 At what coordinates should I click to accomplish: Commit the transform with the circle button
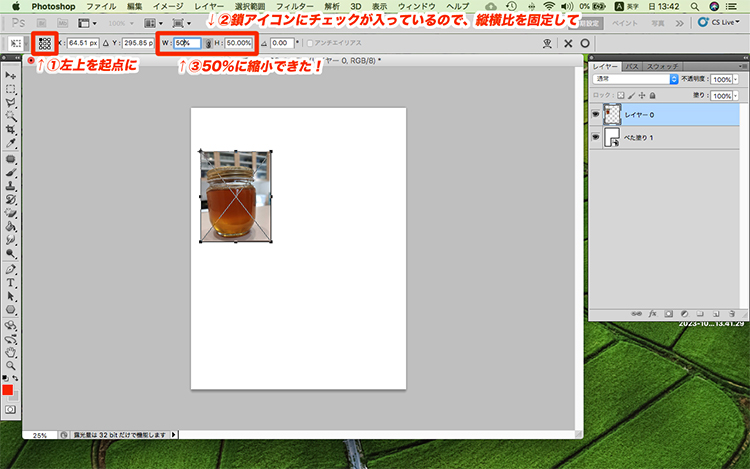585,44
